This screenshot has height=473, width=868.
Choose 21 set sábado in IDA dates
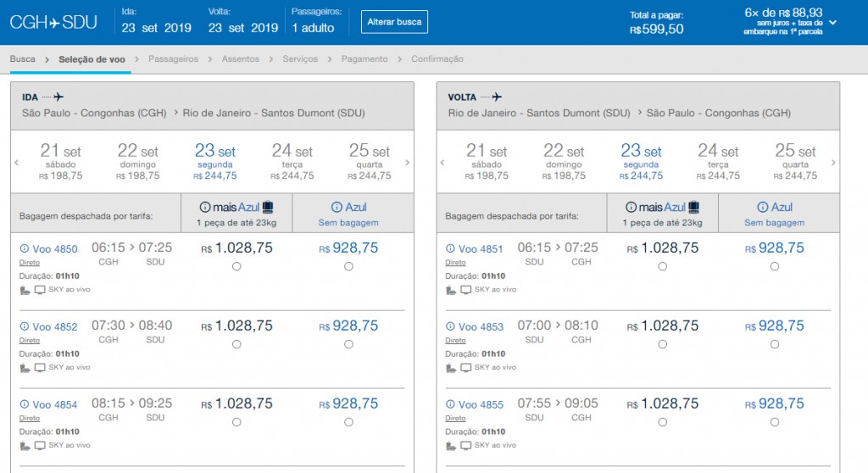tap(60, 161)
